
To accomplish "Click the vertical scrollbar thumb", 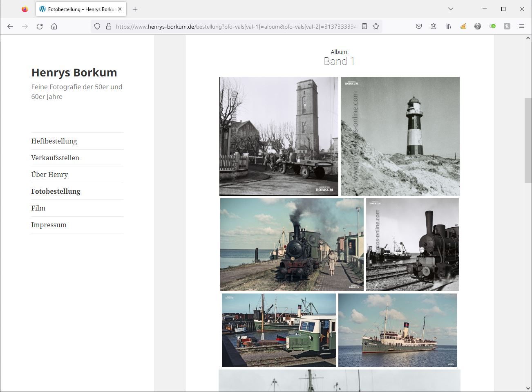I will coord(528,141).
